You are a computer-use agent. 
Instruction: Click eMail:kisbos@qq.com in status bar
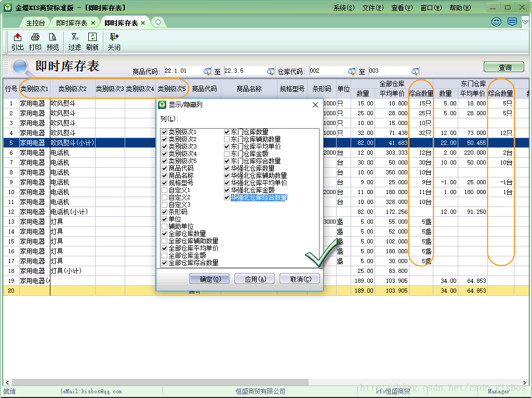click(x=92, y=392)
